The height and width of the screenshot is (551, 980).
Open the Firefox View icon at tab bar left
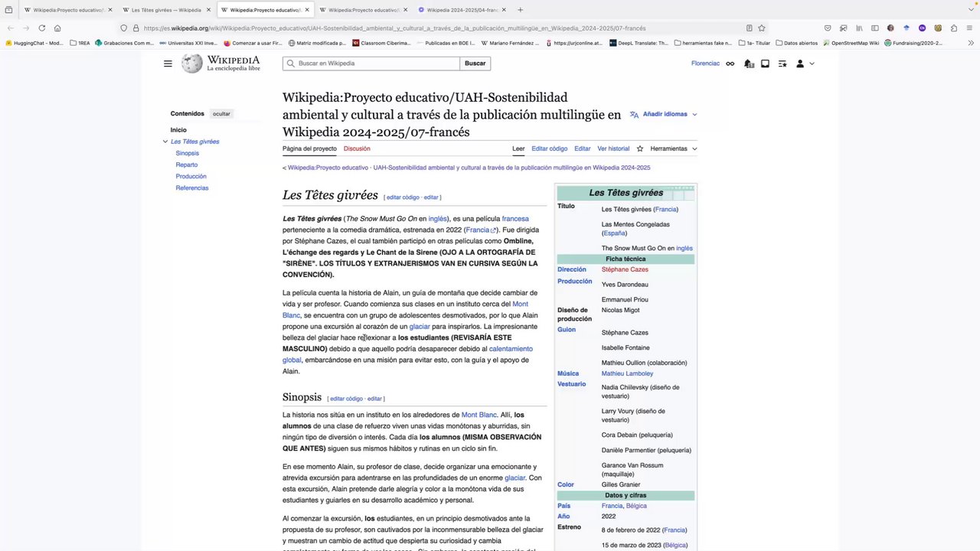pyautogui.click(x=9, y=10)
